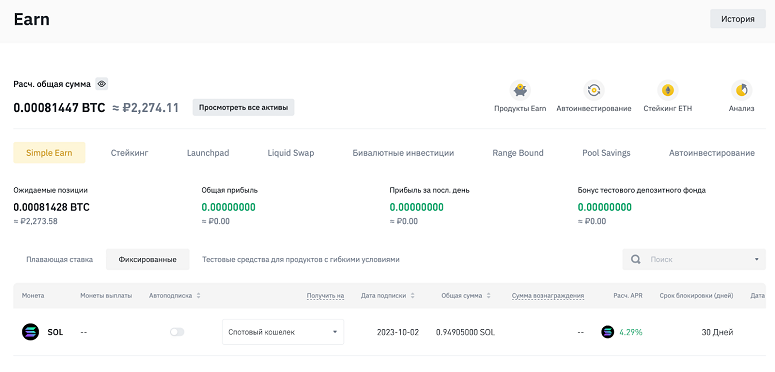
Task: Click the Общая прибыль label
Action: click(x=229, y=190)
